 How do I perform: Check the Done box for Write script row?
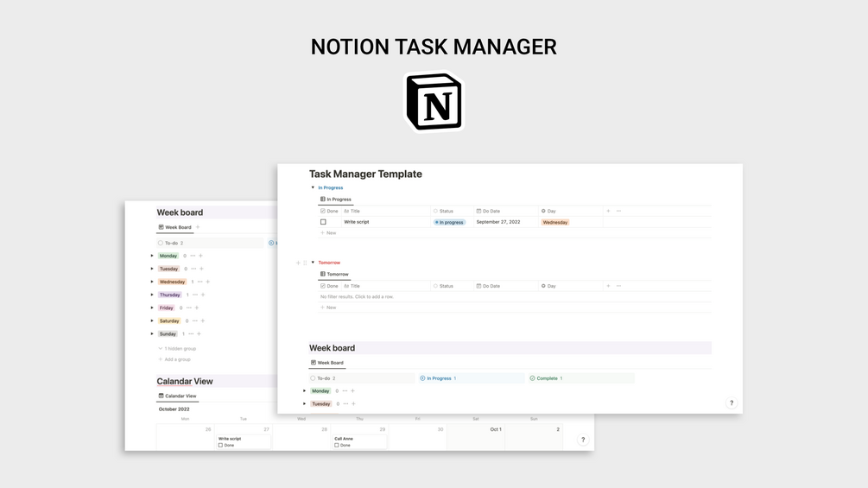click(x=323, y=222)
